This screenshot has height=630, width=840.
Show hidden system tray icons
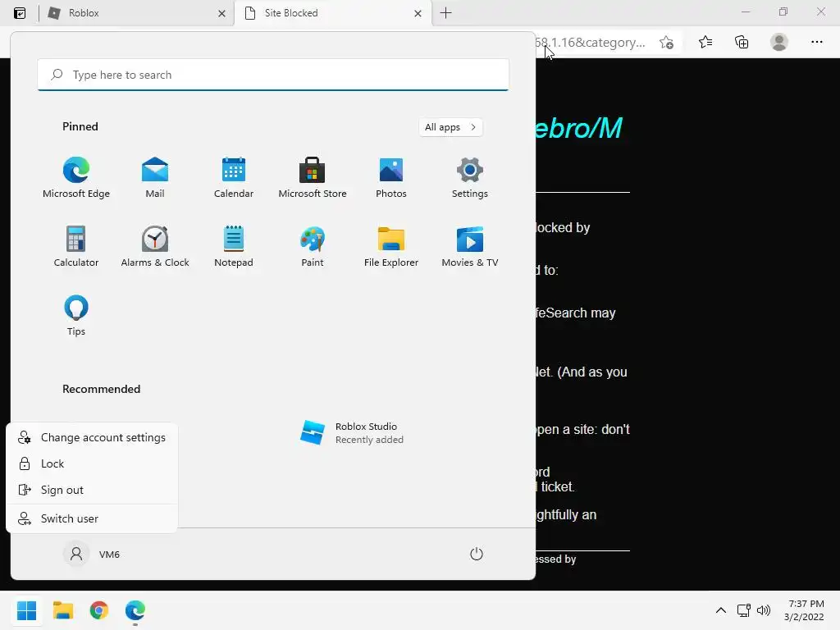click(721, 610)
